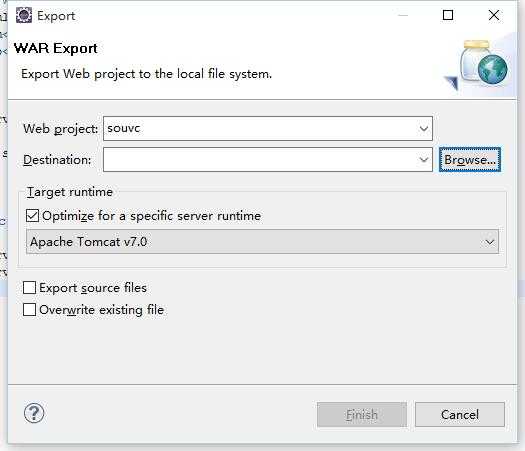Click the WAR Export heading text
Image resolution: width=525 pixels, height=451 pixels.
56,49
